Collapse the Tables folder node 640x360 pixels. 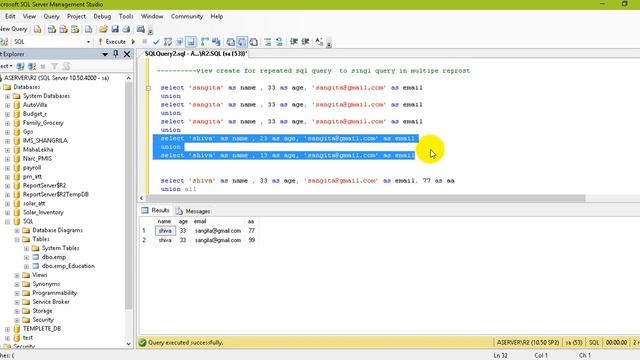pos(17,239)
